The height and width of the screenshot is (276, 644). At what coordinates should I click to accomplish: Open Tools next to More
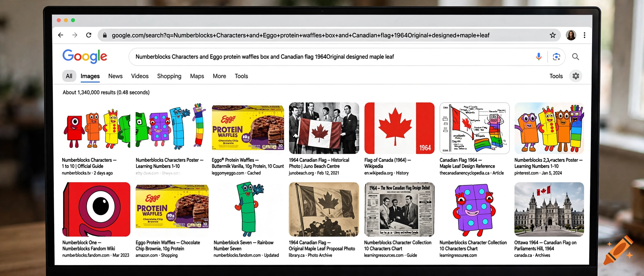pos(241,76)
